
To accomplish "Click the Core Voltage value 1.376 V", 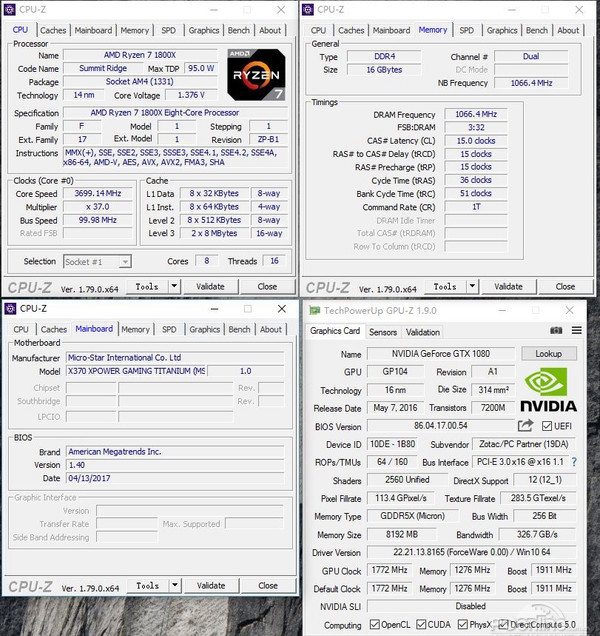I will (191, 95).
